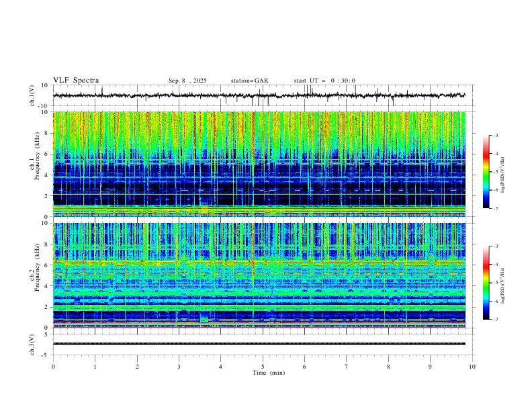The image size is (532, 411).
Task: Click the "4" tick on ch.2 frequency axis
Action: tap(47, 286)
